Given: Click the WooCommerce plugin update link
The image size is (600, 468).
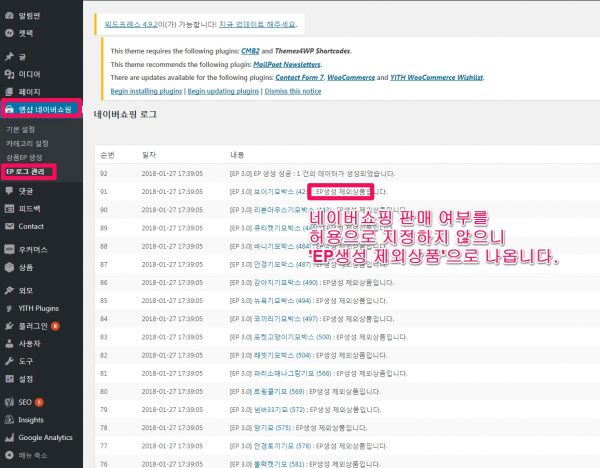Looking at the screenshot, I should [351, 77].
